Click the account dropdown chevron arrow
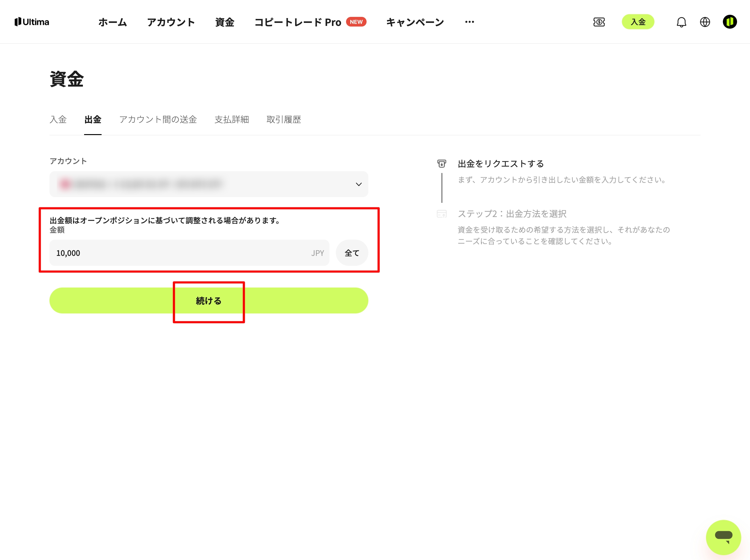 coord(359,184)
